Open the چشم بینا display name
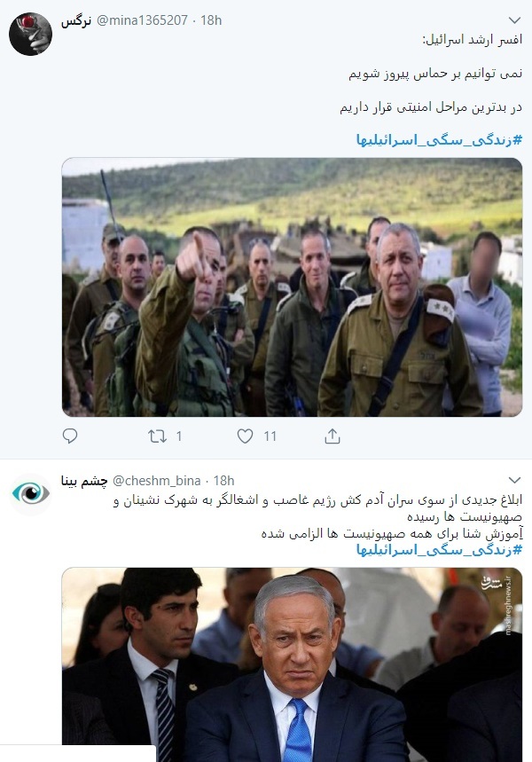Viewport: 532px width, 762px height. (x=84, y=481)
